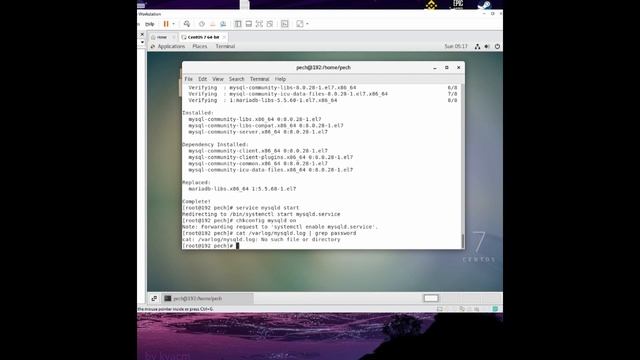Viewport: 640px width, 360px height.
Task: Open the terminal View menu
Action: pos(218,79)
